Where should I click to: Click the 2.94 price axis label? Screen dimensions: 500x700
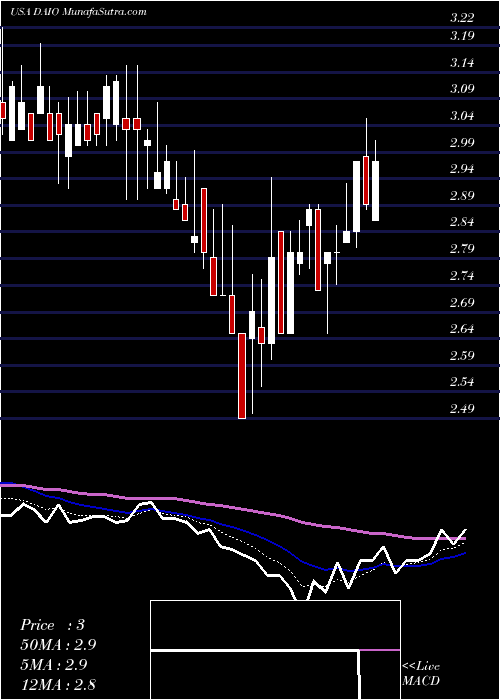click(462, 169)
